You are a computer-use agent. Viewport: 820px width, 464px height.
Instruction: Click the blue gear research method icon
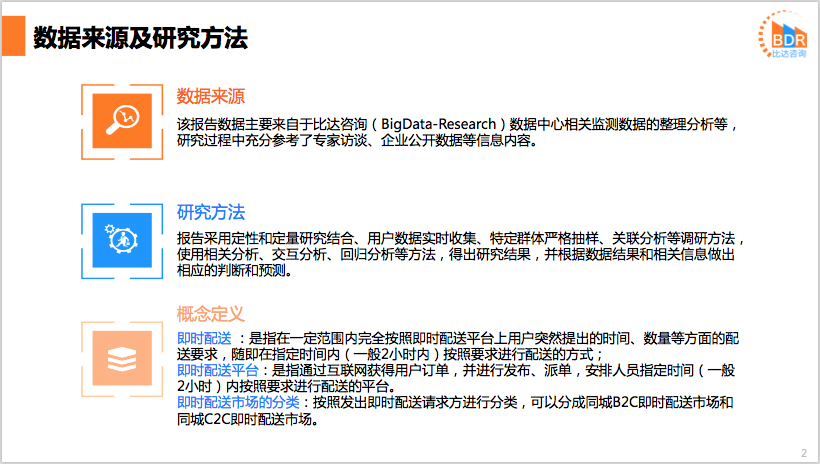[122, 240]
